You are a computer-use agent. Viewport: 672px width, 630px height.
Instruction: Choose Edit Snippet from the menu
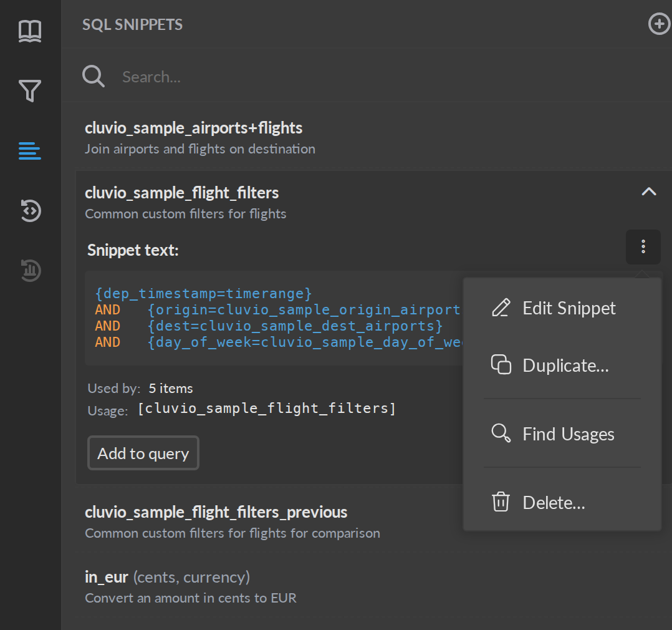pos(562,308)
